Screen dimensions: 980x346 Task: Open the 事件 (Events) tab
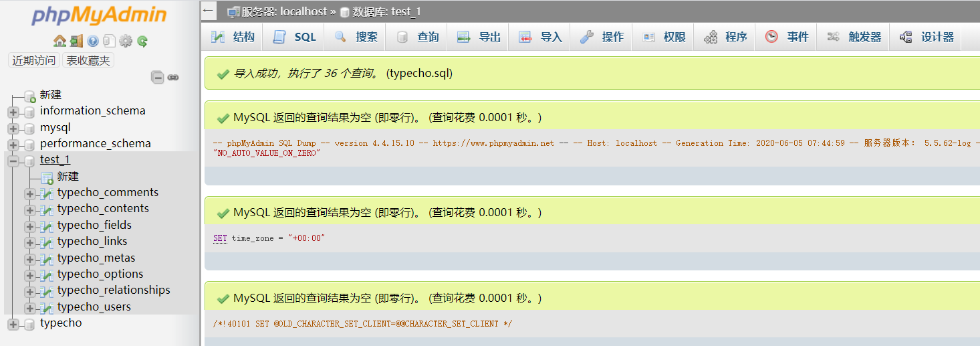(x=787, y=37)
